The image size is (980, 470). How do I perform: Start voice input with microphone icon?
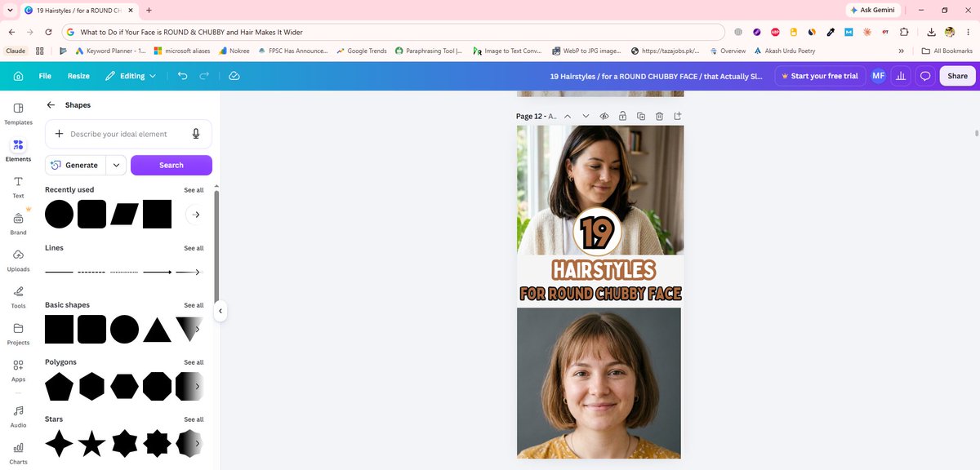(x=196, y=134)
